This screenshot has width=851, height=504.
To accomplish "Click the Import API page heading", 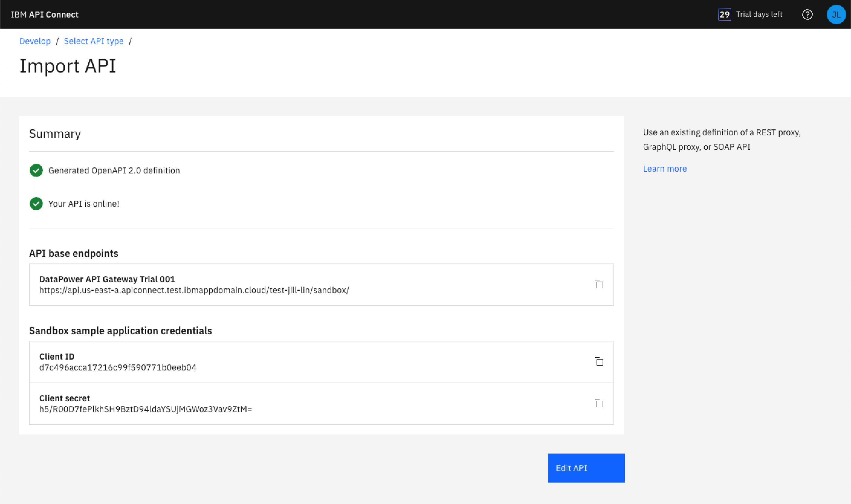I will [68, 66].
